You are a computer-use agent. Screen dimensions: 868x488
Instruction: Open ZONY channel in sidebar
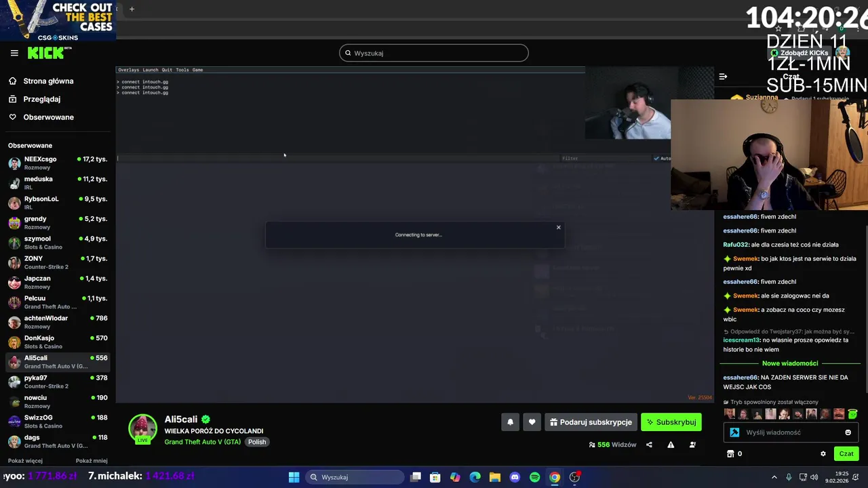coord(58,262)
